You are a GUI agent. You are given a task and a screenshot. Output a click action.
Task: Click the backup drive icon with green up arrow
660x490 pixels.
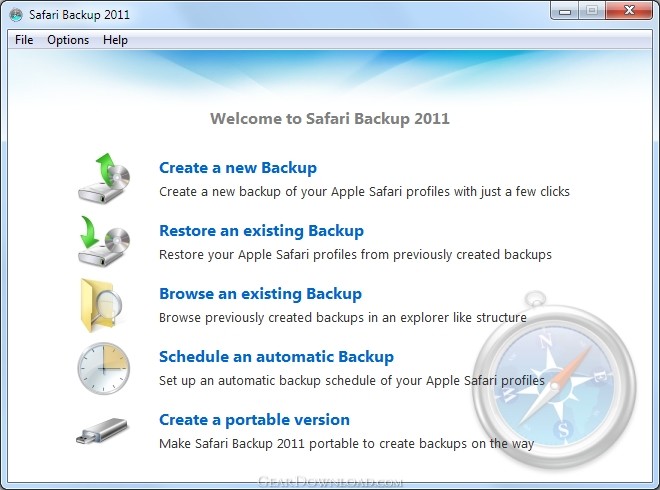click(104, 178)
